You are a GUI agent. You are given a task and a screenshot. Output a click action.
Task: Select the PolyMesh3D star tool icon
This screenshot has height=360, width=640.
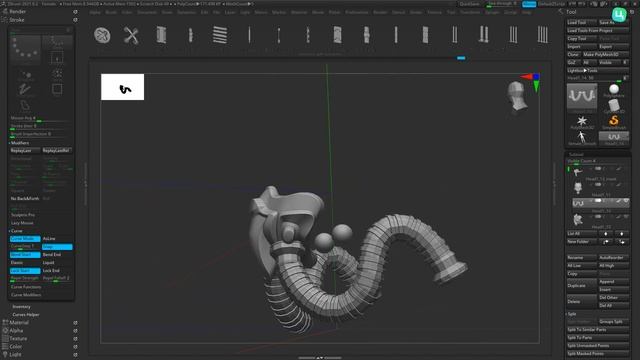point(582,122)
